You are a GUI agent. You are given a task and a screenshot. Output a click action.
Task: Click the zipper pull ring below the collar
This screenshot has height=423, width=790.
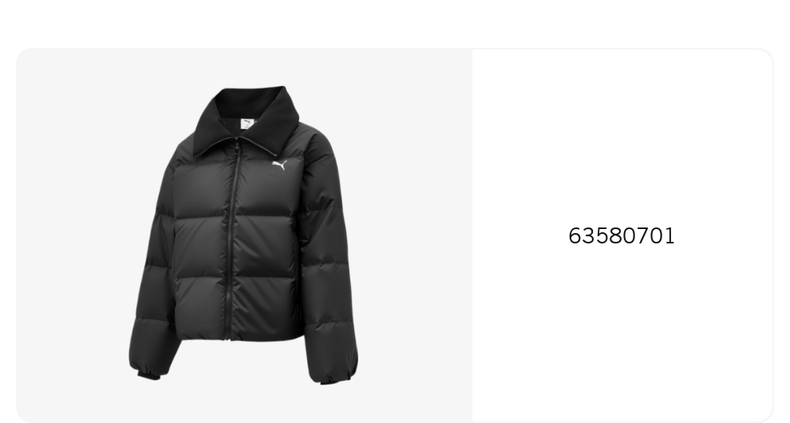pos(236,147)
